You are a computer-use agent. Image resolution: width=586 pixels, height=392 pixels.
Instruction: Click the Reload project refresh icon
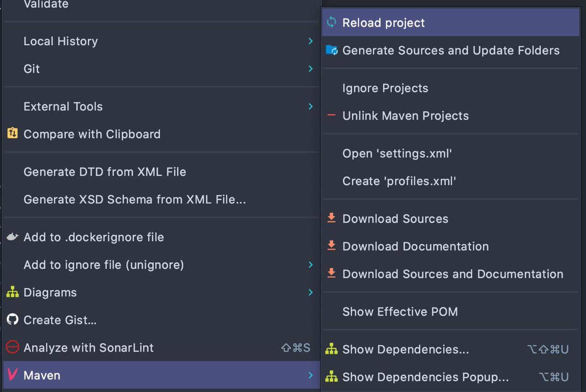pos(331,22)
